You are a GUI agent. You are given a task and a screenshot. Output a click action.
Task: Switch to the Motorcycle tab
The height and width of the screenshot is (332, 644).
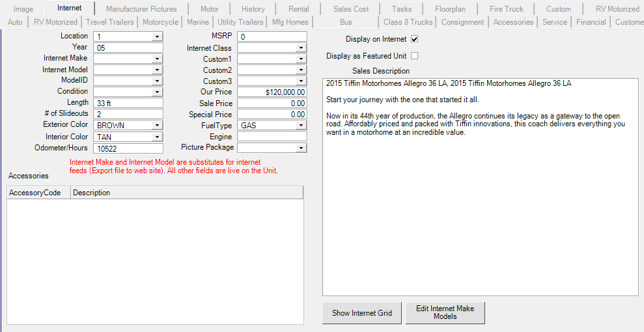tap(161, 22)
